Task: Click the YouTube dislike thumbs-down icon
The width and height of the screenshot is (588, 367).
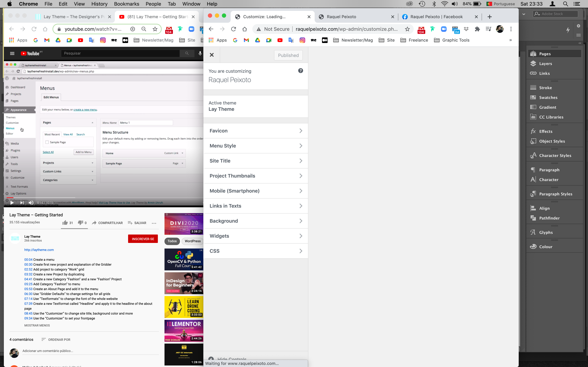Action: pos(80,223)
